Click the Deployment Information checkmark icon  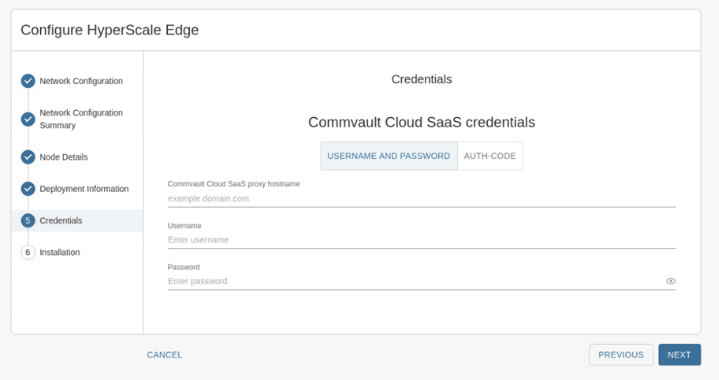pyautogui.click(x=28, y=189)
